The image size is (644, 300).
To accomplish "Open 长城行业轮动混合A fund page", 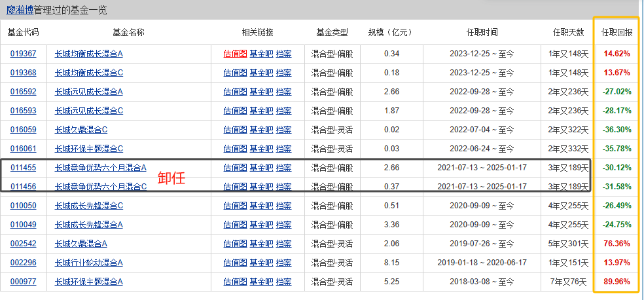I will point(89,262).
